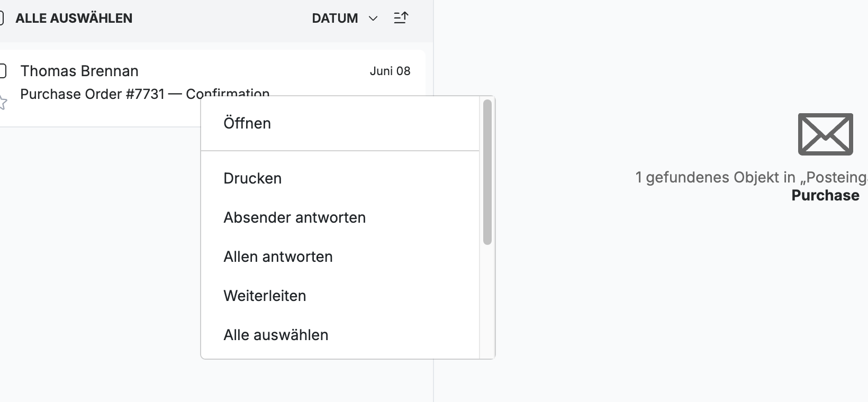Click the Juni 08 date on the message

(390, 71)
